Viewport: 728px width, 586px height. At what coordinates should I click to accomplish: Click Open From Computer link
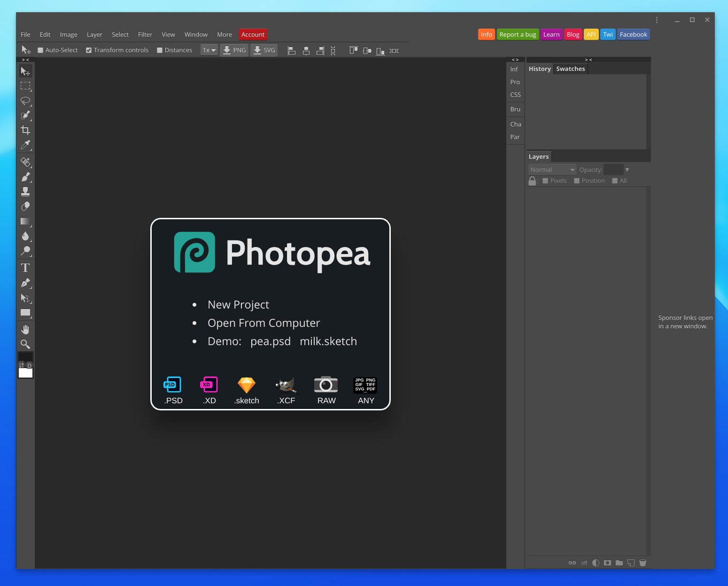pyautogui.click(x=263, y=323)
